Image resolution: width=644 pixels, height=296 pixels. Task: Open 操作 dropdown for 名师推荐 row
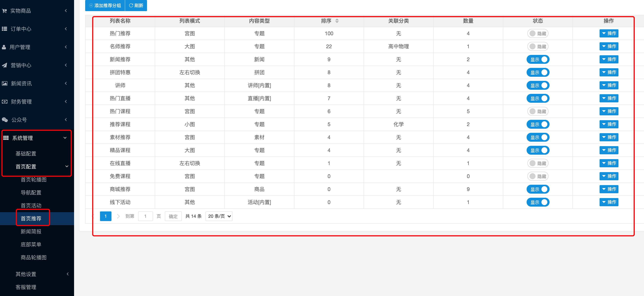pos(609,46)
